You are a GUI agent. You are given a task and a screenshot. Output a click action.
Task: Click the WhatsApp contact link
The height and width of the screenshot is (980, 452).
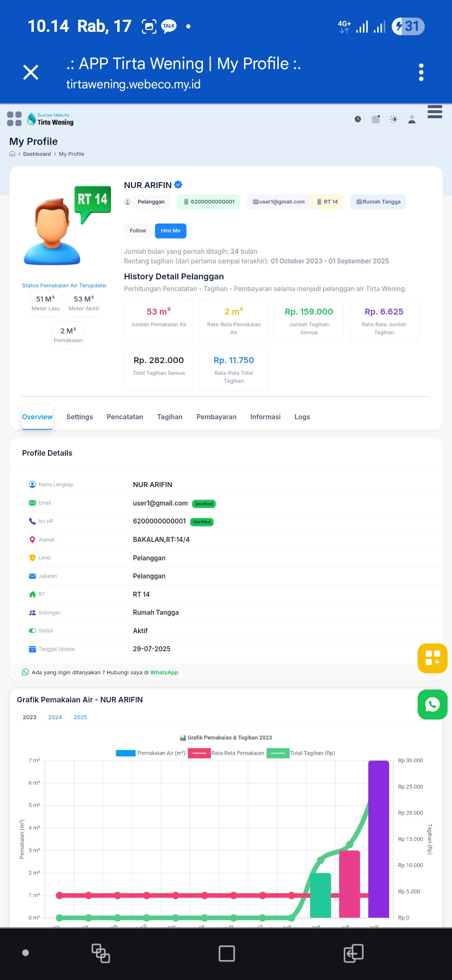[x=164, y=673]
